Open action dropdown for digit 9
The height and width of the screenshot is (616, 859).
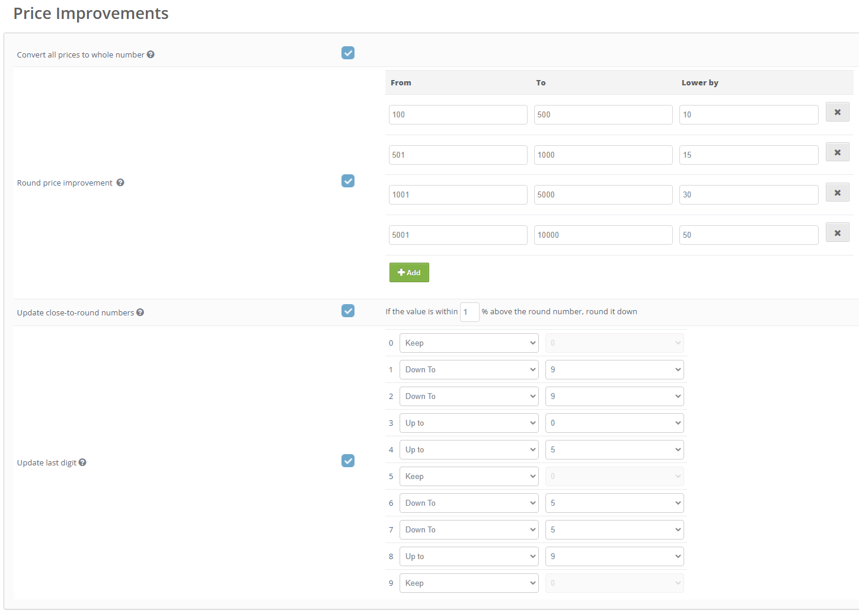click(x=469, y=583)
